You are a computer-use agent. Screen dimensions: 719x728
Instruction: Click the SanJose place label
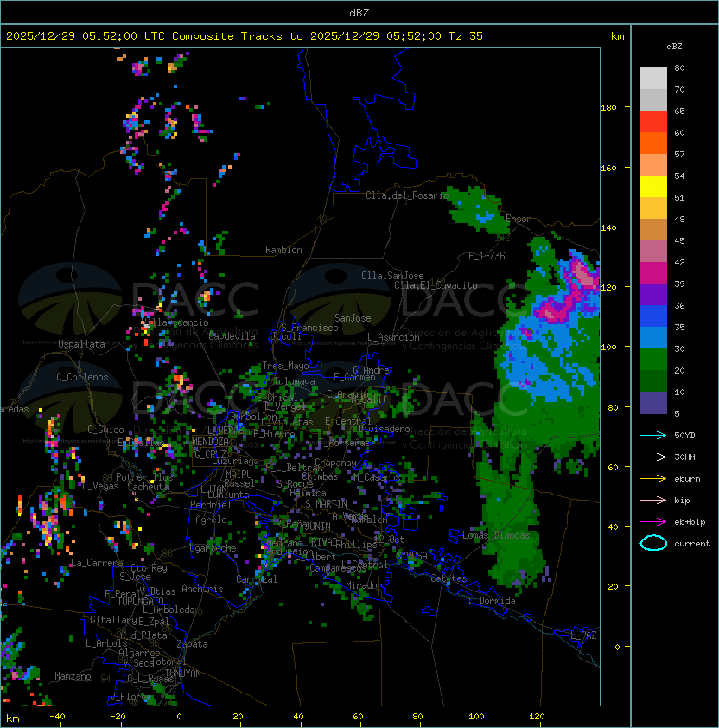pos(353,318)
